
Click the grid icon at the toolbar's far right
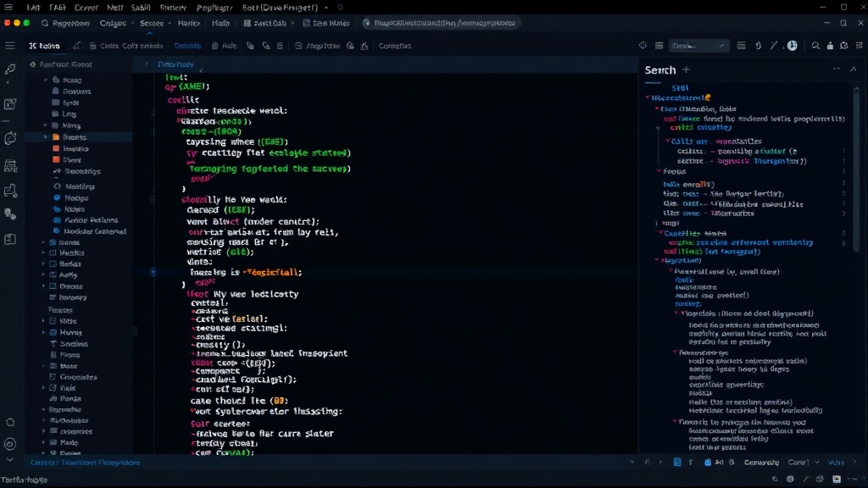pos(860,46)
